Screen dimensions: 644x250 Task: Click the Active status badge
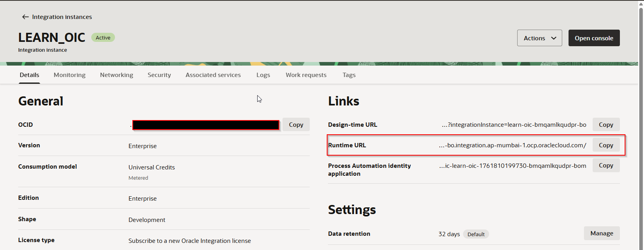(x=103, y=38)
